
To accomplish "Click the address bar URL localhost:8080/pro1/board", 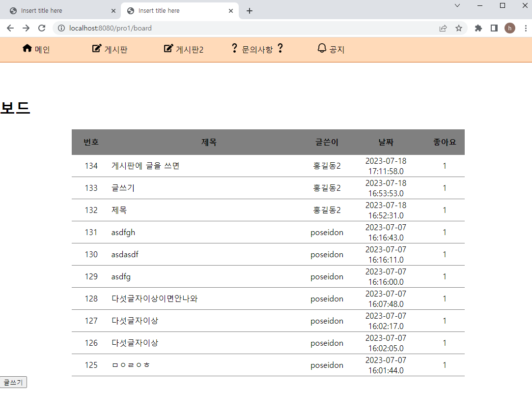I will pyautogui.click(x=110, y=28).
